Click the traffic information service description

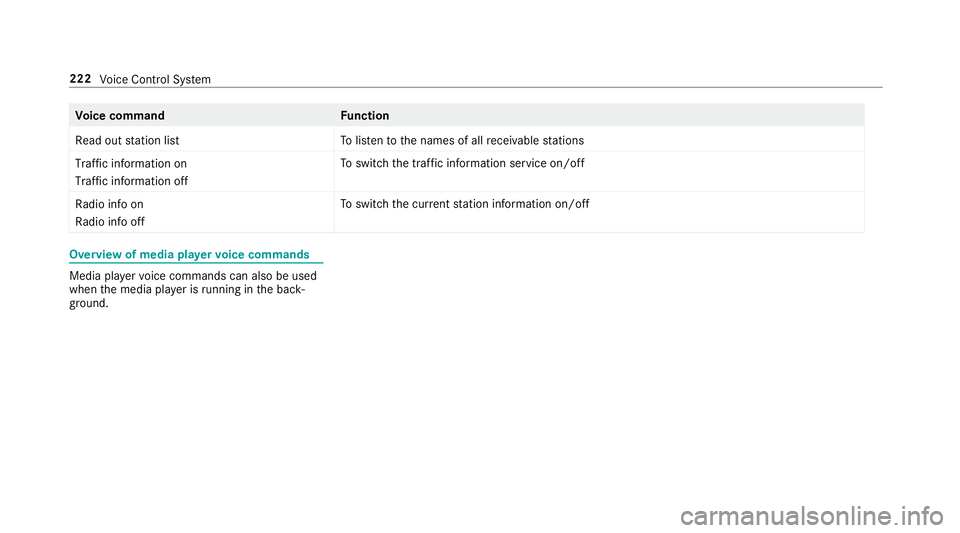pos(463,163)
